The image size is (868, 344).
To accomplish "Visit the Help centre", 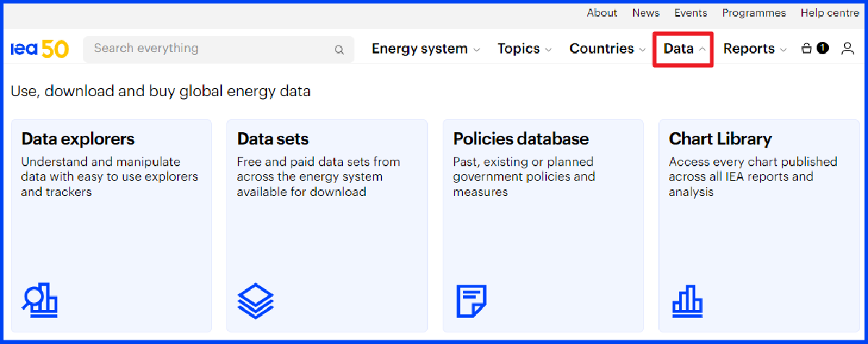I will pyautogui.click(x=829, y=13).
